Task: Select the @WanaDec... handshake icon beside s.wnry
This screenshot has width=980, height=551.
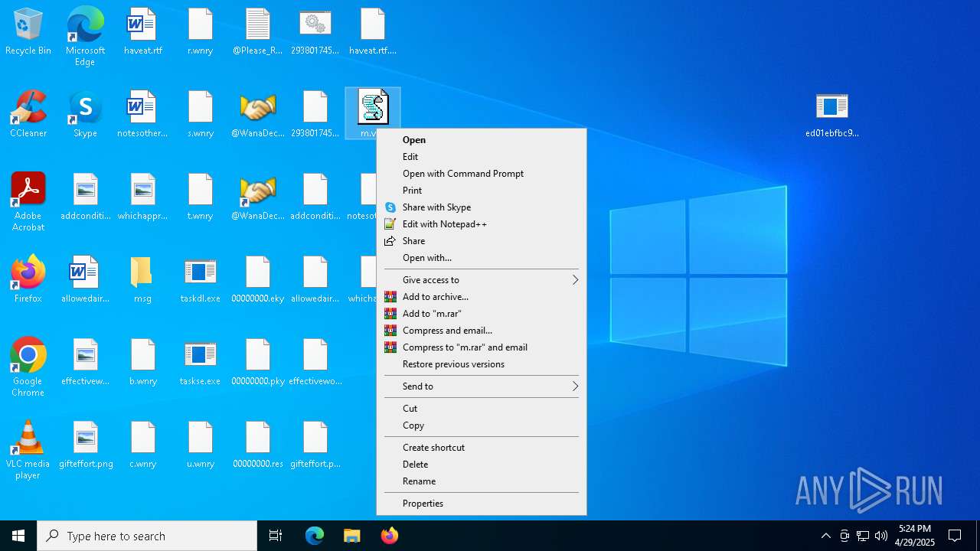Action: 258,115
